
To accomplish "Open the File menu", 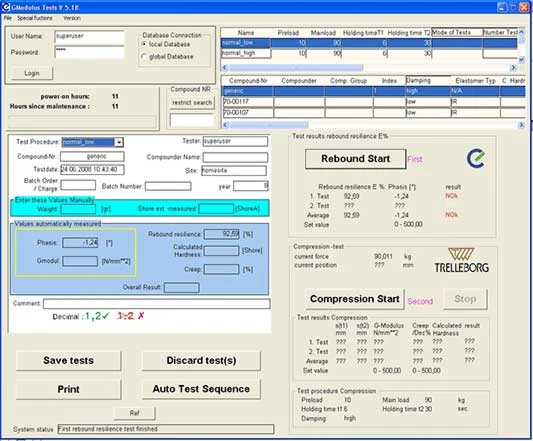I will click(7, 18).
